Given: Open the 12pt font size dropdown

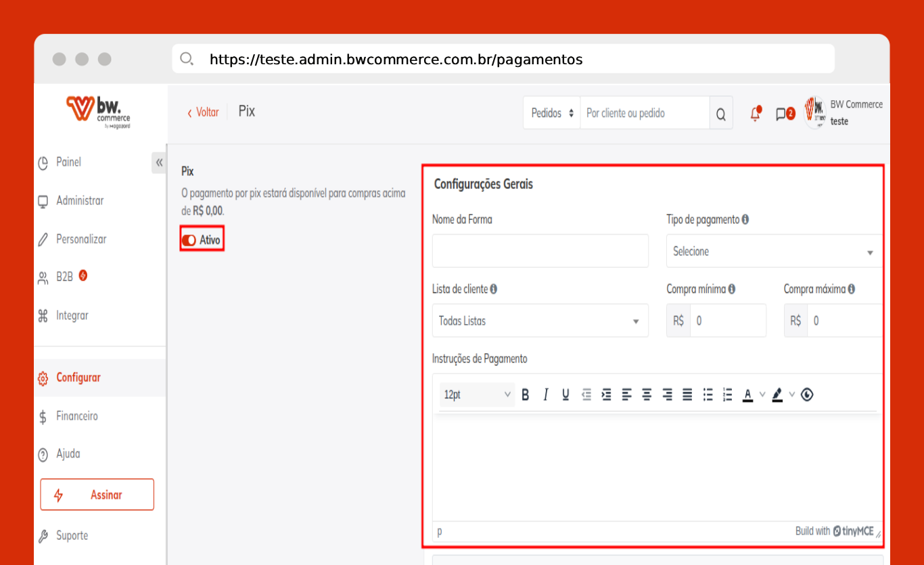Looking at the screenshot, I should [477, 394].
